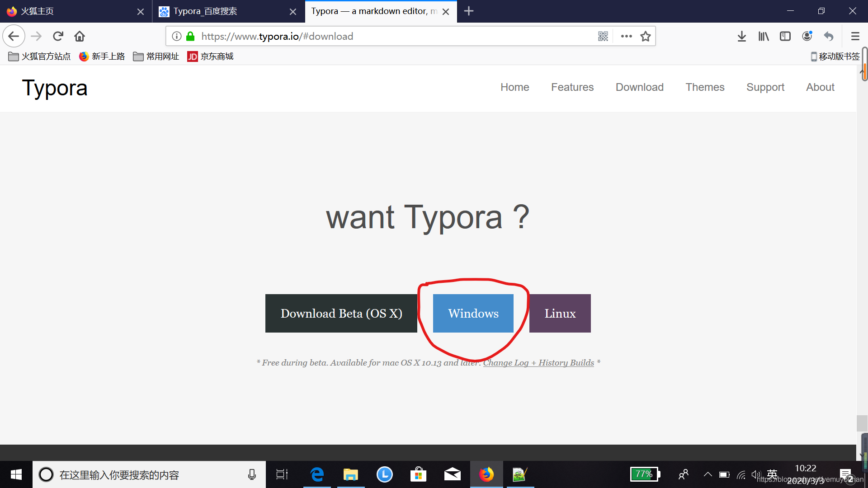Click the QR code icon in address bar
Viewport: 868px width, 488px height.
tap(604, 36)
